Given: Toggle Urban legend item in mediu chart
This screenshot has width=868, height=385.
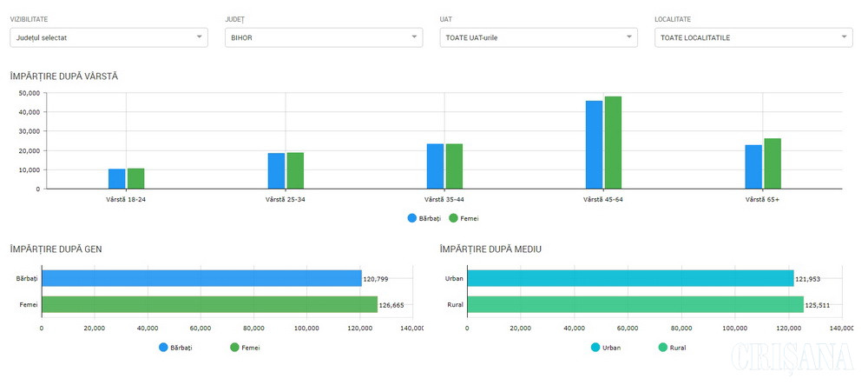Looking at the screenshot, I should (x=606, y=348).
